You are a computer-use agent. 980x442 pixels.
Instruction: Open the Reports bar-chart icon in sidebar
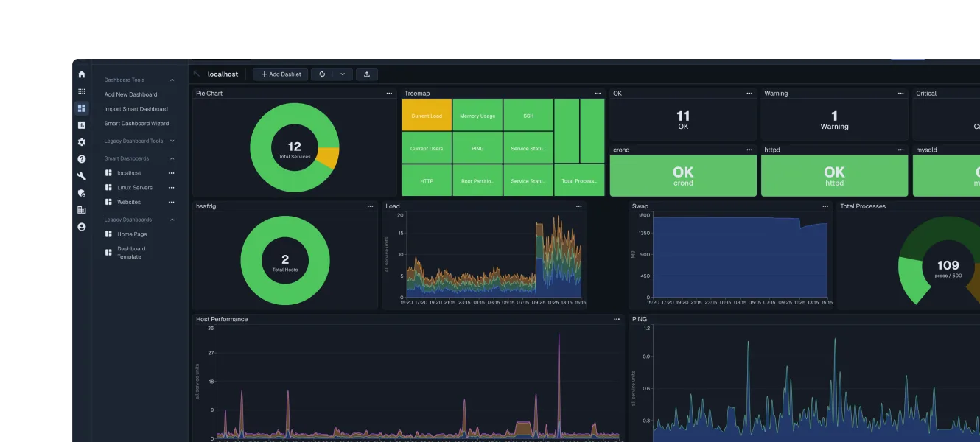point(81,125)
